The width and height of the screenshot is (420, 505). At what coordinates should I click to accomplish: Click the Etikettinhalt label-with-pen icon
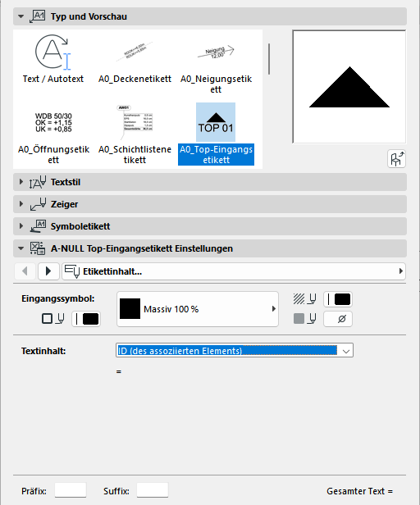pos(72,271)
